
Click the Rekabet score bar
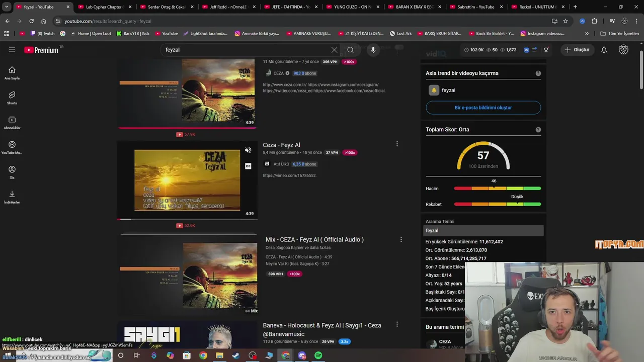(497, 204)
